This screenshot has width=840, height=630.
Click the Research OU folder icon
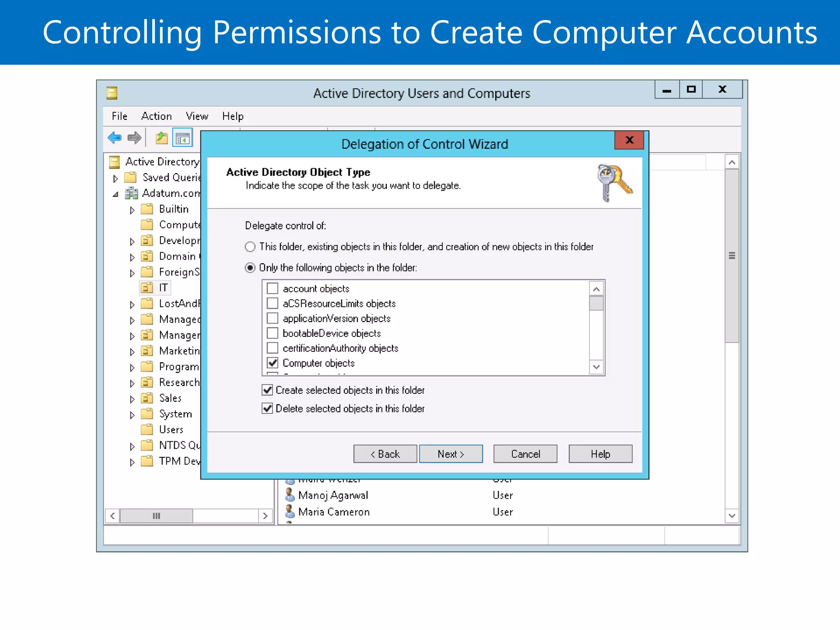click(147, 382)
